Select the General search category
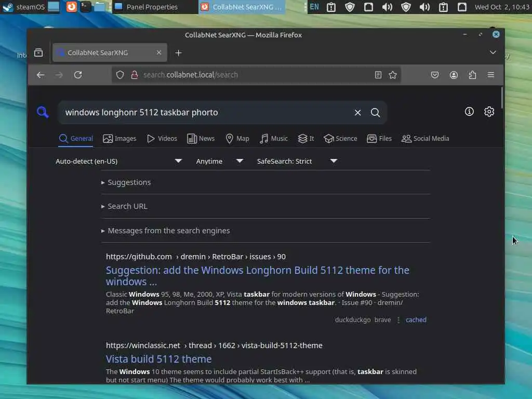This screenshot has width=532, height=399. point(76,138)
